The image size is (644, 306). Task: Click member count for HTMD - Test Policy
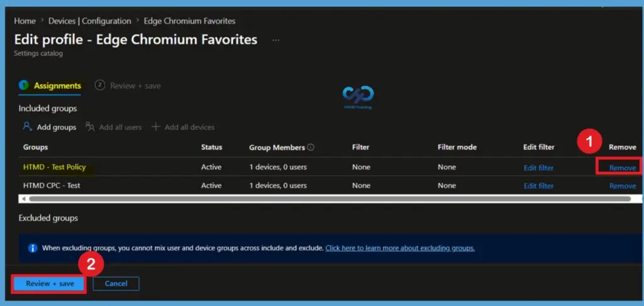[x=277, y=167]
